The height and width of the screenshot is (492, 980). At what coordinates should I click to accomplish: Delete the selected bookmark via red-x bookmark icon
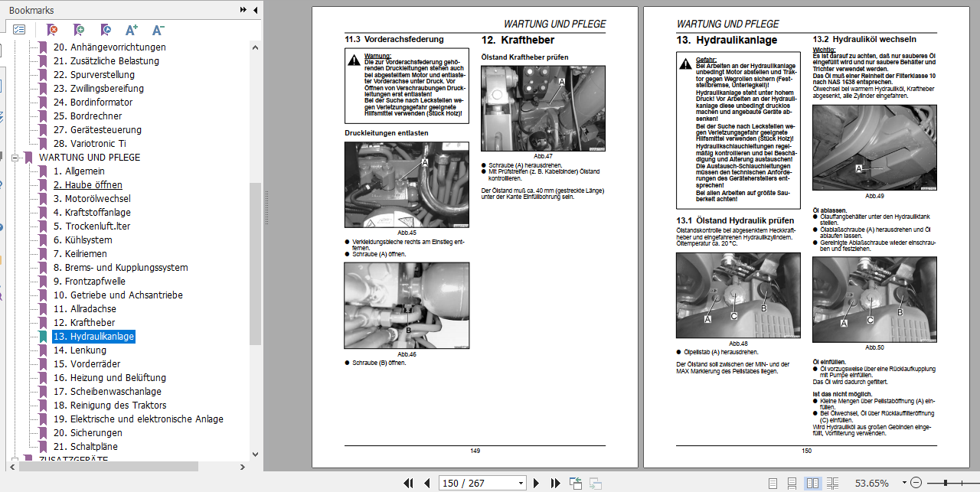tap(52, 30)
